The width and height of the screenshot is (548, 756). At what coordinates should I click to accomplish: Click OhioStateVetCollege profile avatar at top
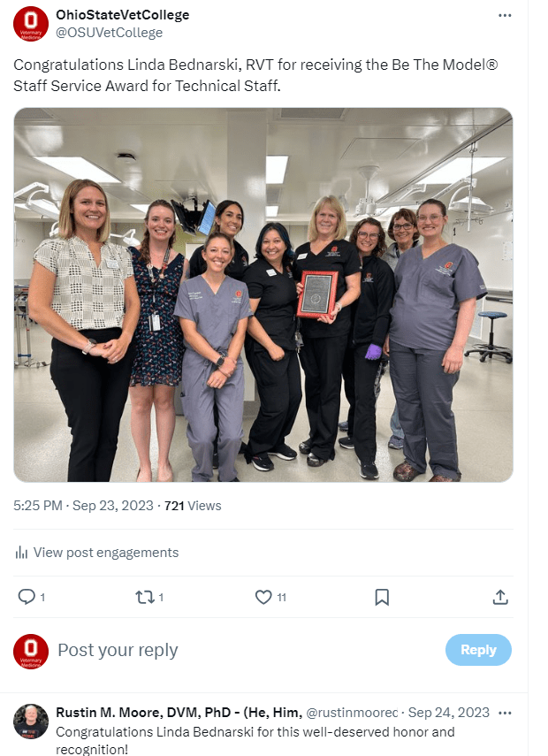pyautogui.click(x=31, y=24)
